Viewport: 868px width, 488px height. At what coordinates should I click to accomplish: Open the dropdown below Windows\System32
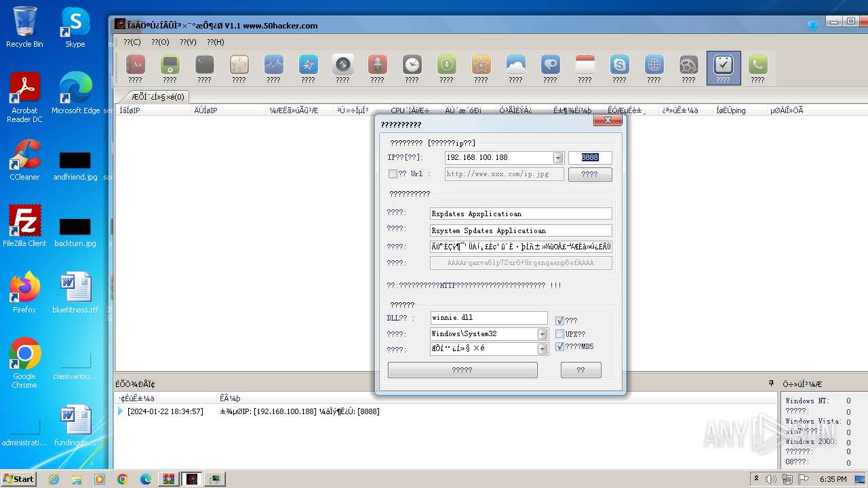[x=542, y=349]
